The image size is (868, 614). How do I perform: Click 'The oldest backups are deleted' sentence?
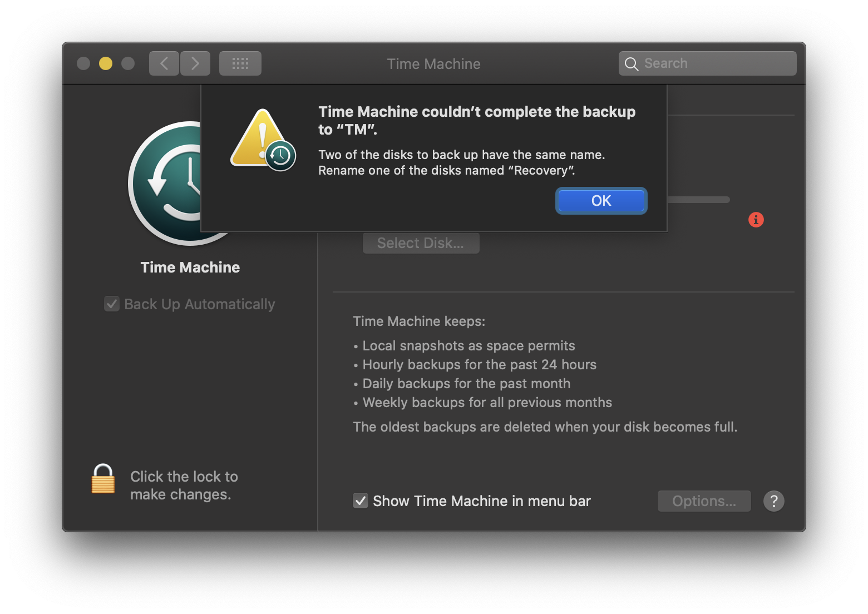point(545,427)
